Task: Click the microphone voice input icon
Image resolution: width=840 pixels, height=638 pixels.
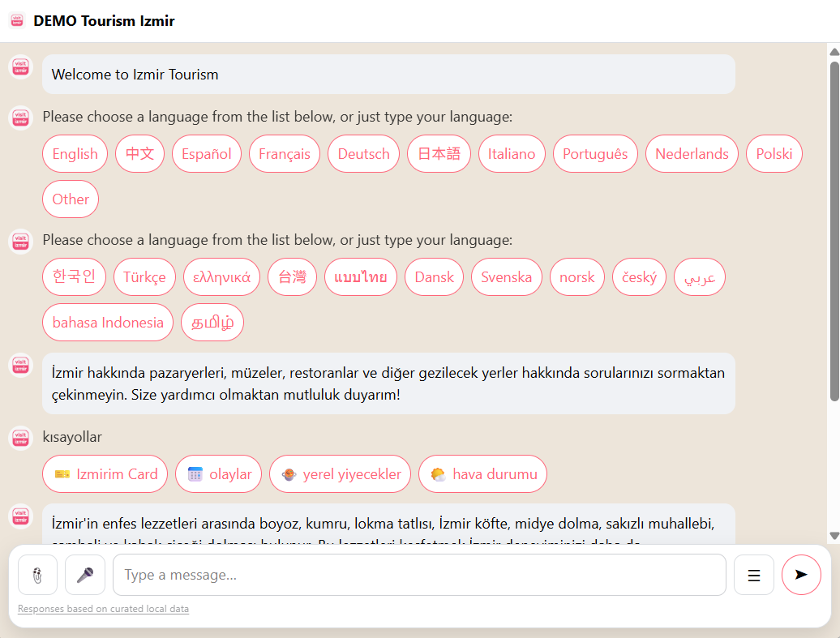Action: (85, 575)
